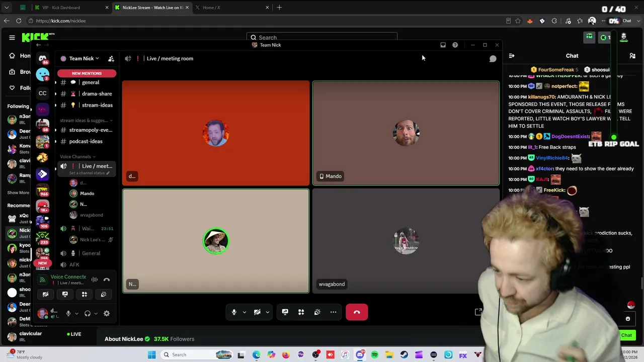Viewport: 644px width, 362px height.
Task: Click the browser address bar URL
Action: click(x=61, y=21)
